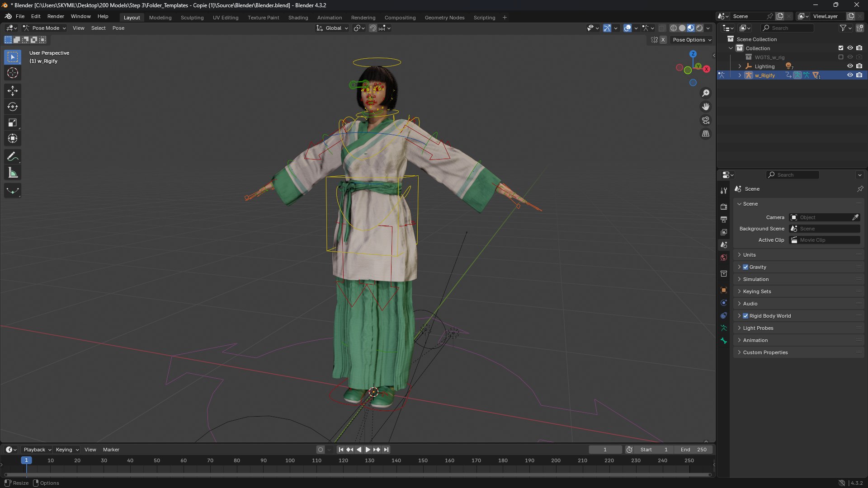Toggle visibility eye for w_Rigify
Image resolution: width=868 pixels, height=488 pixels.
850,75
